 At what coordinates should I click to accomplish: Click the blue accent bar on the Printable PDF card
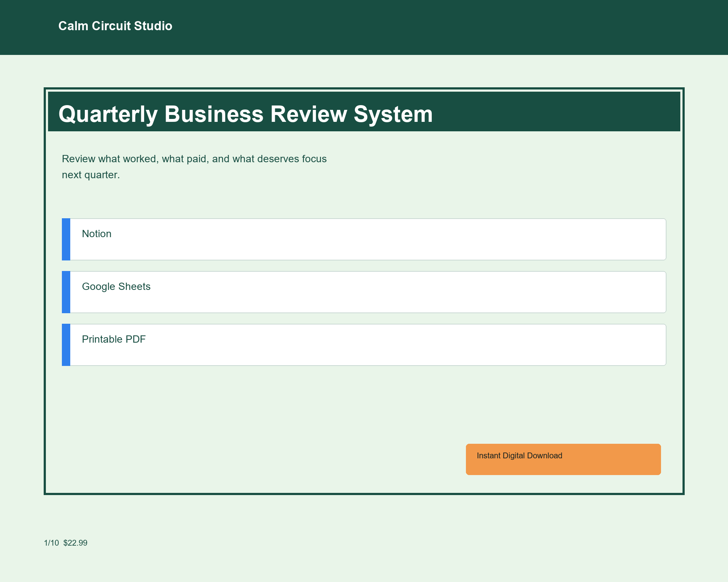[66, 344]
